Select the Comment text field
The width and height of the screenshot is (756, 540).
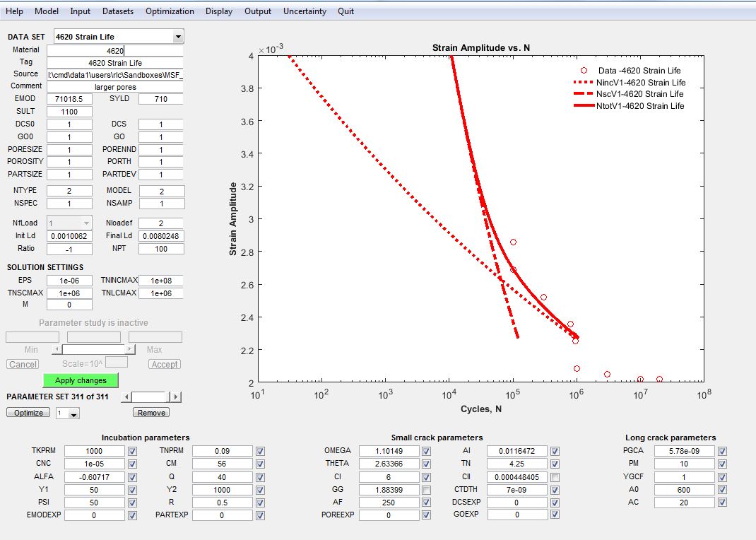[115, 86]
